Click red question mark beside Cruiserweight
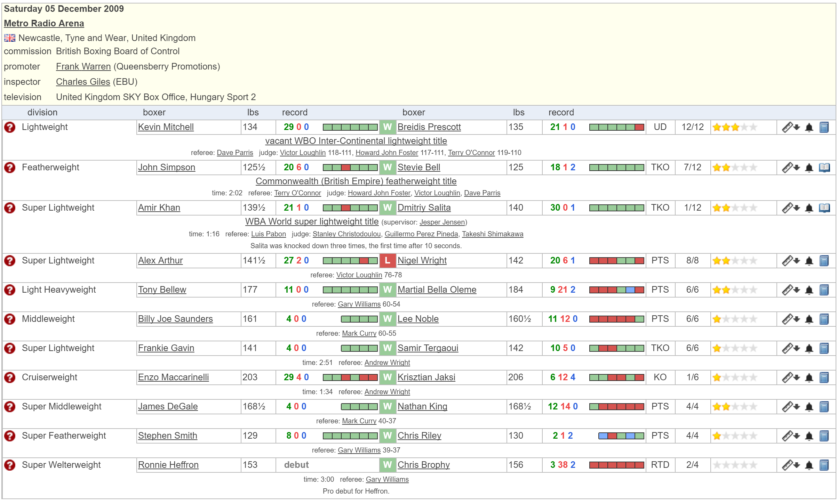Screen dimensions: 837x504 click(10, 377)
